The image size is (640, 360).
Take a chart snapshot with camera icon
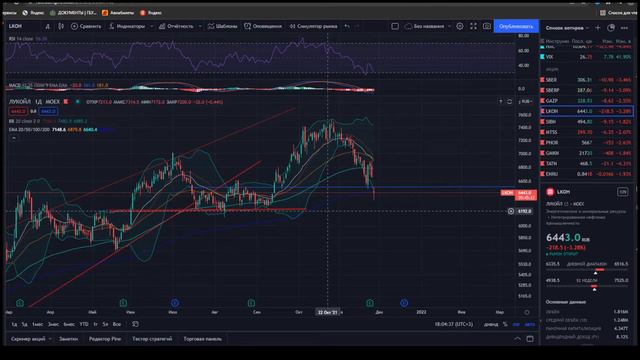point(487,26)
